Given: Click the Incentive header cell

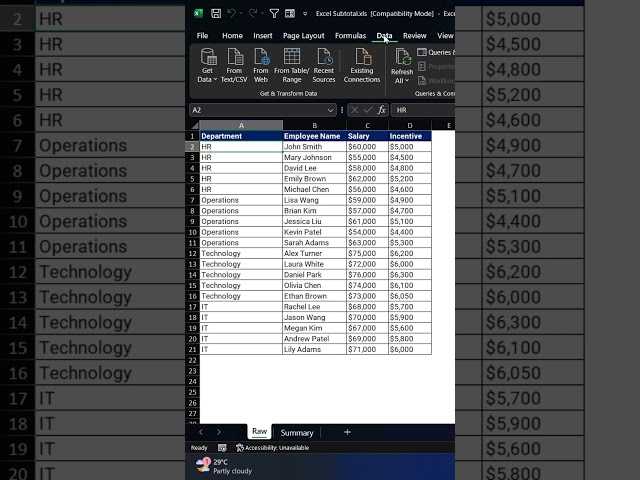Looking at the screenshot, I should click(x=410, y=136).
